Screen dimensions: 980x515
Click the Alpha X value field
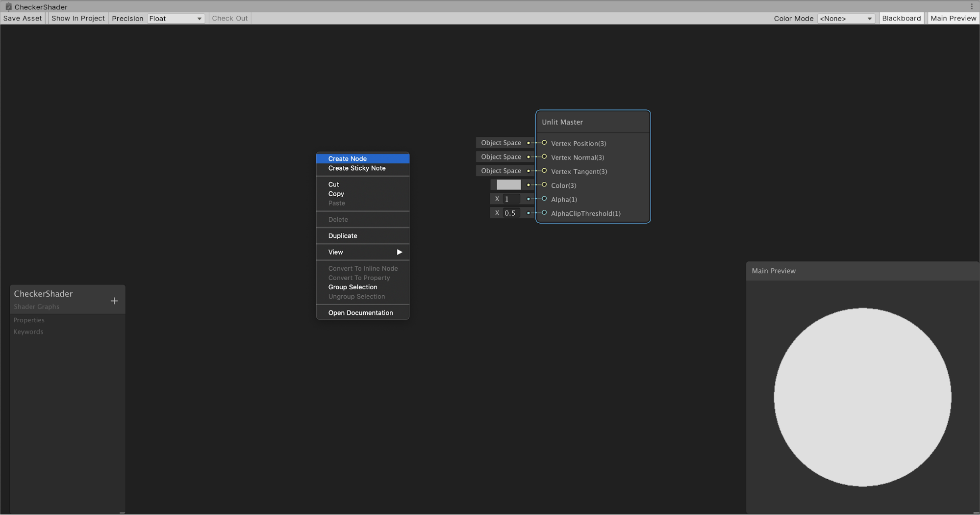pos(511,199)
